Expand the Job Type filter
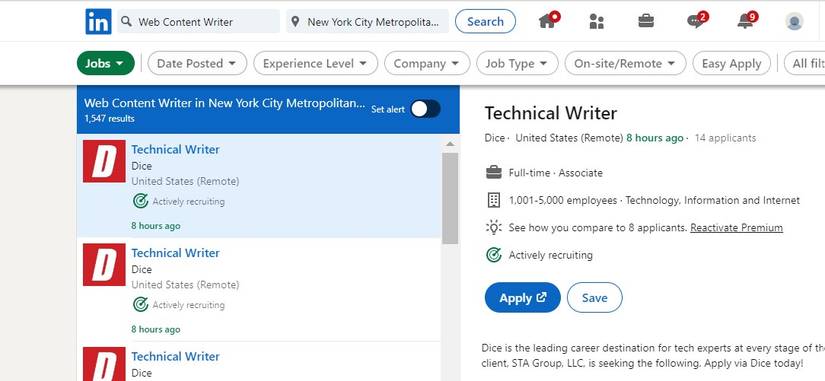Viewport: 825px width, 381px height. 517,63
